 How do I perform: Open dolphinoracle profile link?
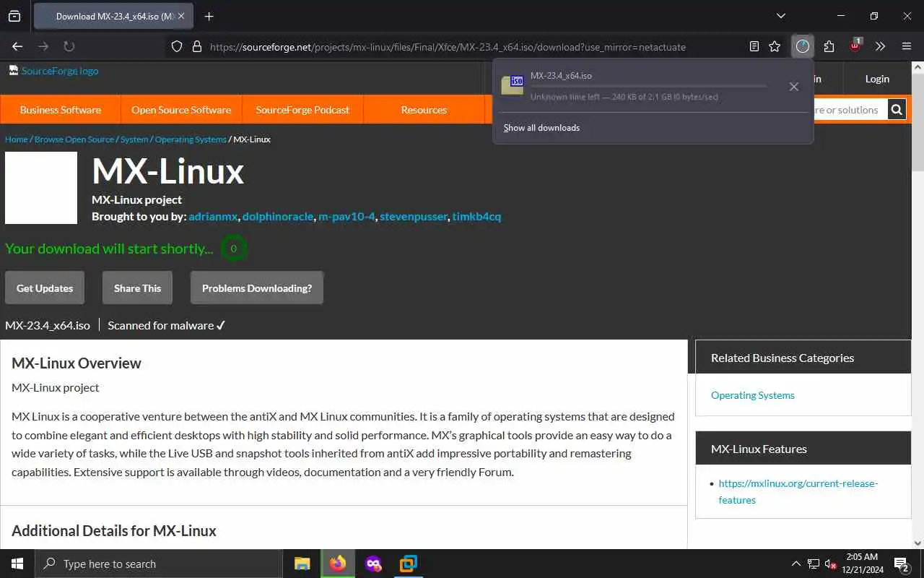(278, 216)
